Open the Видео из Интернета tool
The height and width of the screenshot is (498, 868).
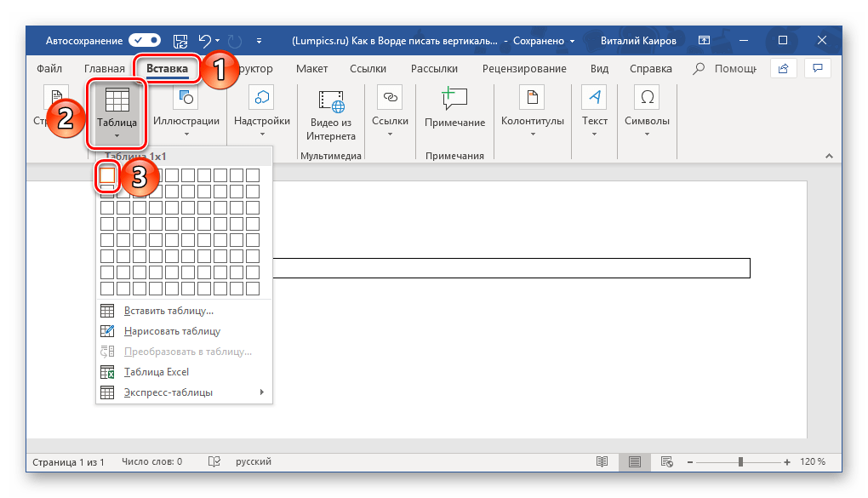(332, 114)
